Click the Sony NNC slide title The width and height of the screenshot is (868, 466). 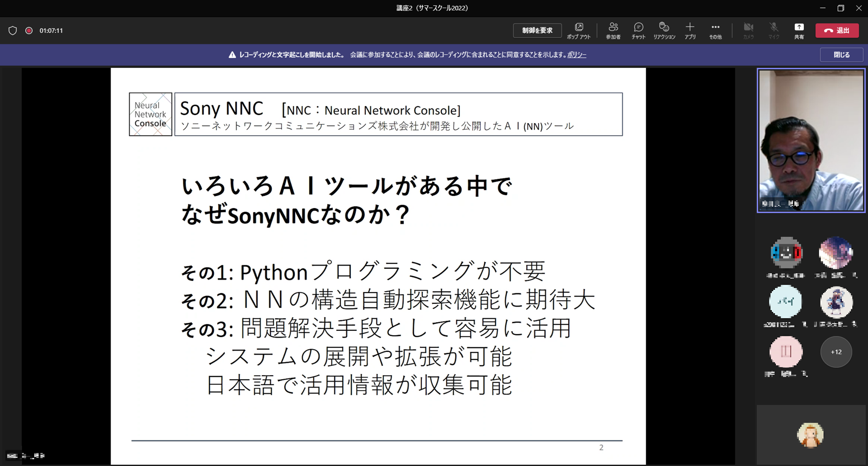221,108
